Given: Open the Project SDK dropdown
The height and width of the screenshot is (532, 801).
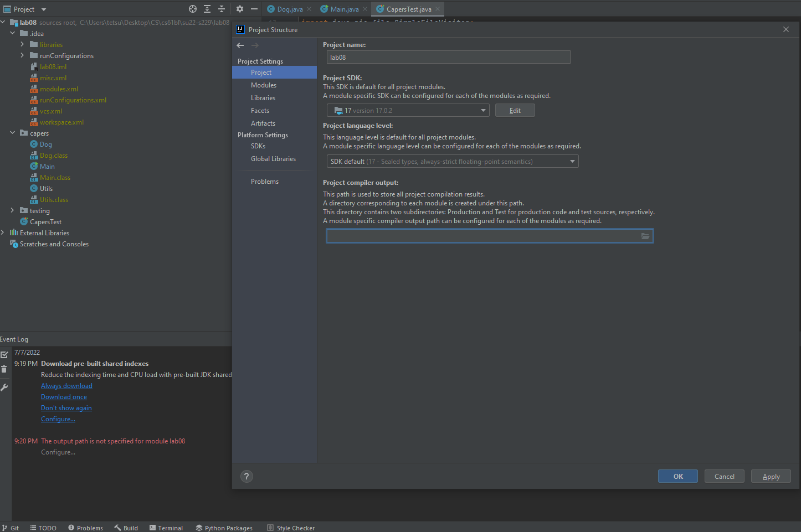Looking at the screenshot, I should (x=408, y=111).
